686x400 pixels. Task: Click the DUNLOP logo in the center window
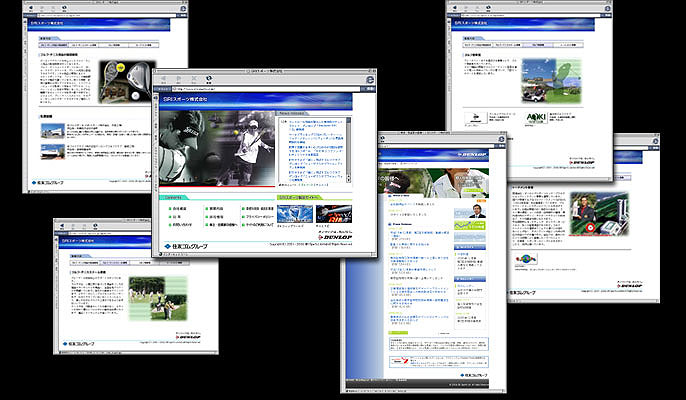[x=335, y=237]
